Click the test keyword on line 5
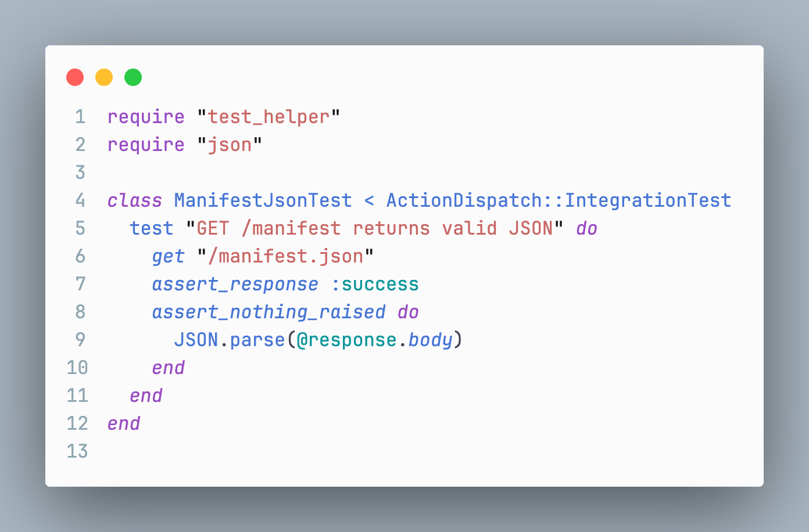The height and width of the screenshot is (532, 809). (152, 228)
